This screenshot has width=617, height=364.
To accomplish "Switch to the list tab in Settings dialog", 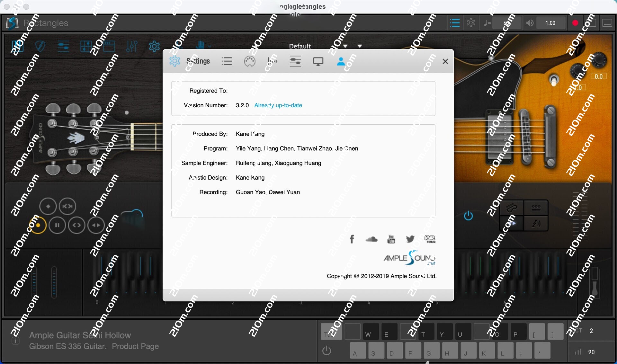I will (x=227, y=61).
